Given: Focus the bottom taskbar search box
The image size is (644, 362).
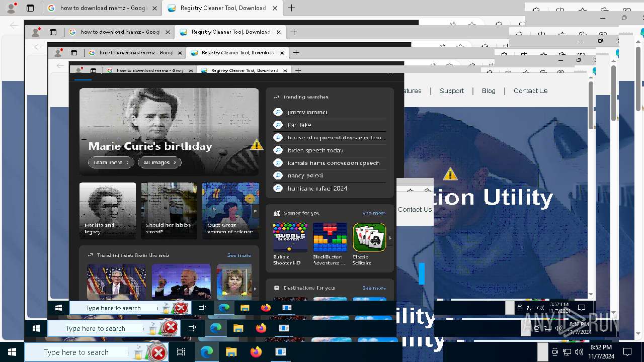Looking at the screenshot, I should pos(96,352).
